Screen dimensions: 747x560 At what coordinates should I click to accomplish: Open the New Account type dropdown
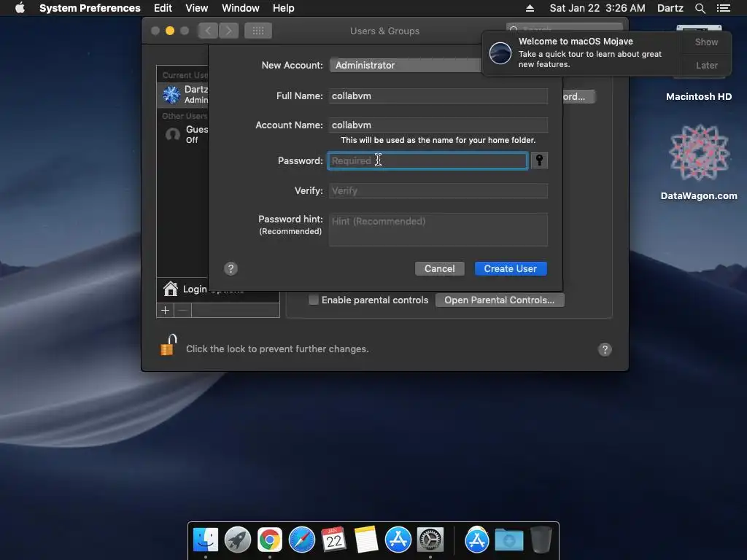coord(405,65)
